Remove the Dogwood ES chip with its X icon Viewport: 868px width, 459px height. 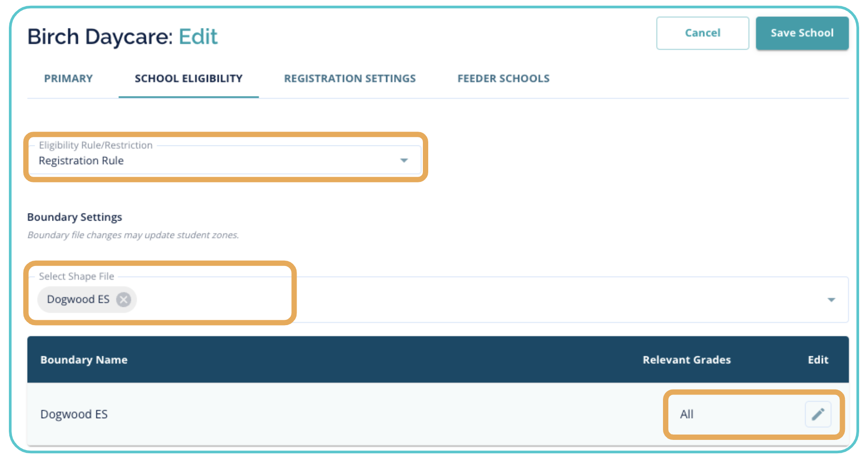(124, 300)
